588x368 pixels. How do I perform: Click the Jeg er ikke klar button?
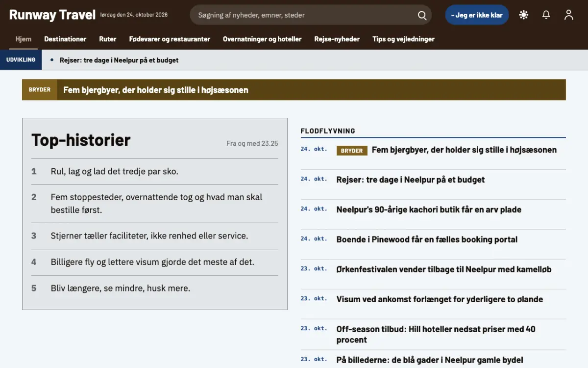pos(477,15)
